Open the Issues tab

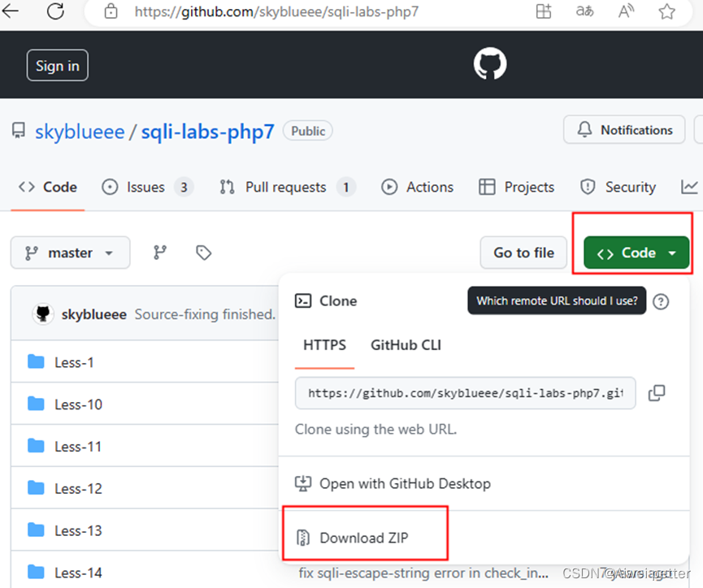click(x=147, y=187)
